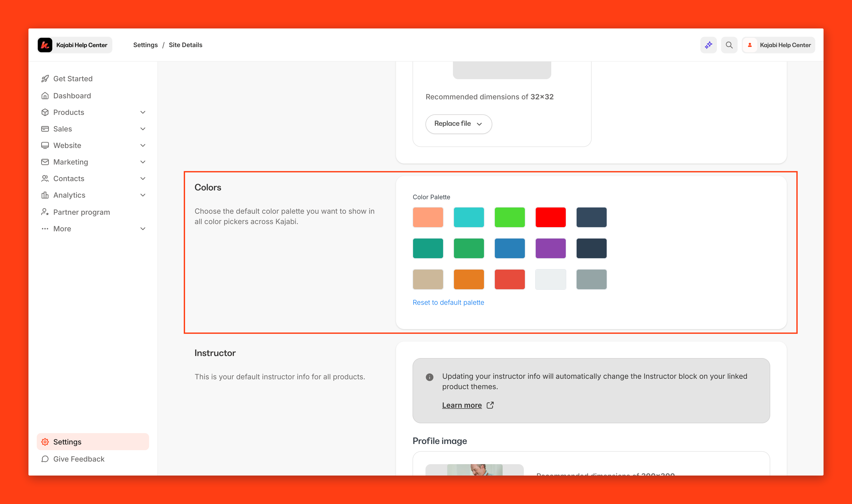Open the Learn more link in Instructor notice
The image size is (852, 504).
462,405
